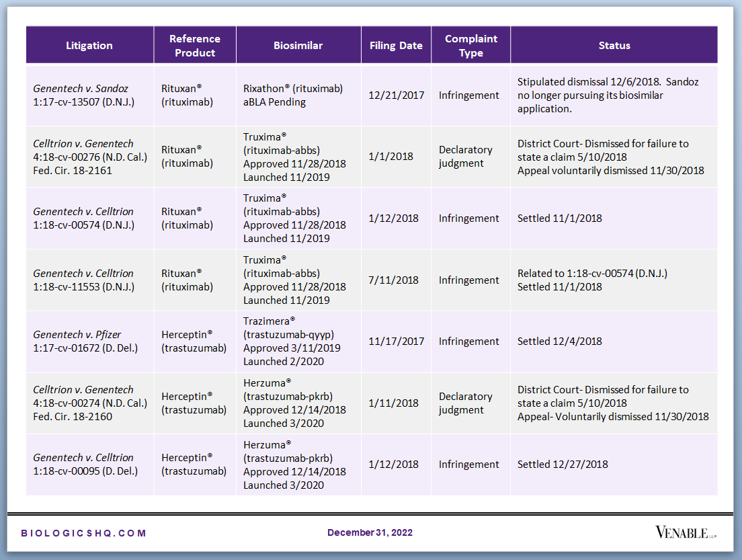Select the "Related to 1:18-cv-00574 (D.N.J.)" status cell
Viewport: 742px width, 560px height.
[x=614, y=280]
